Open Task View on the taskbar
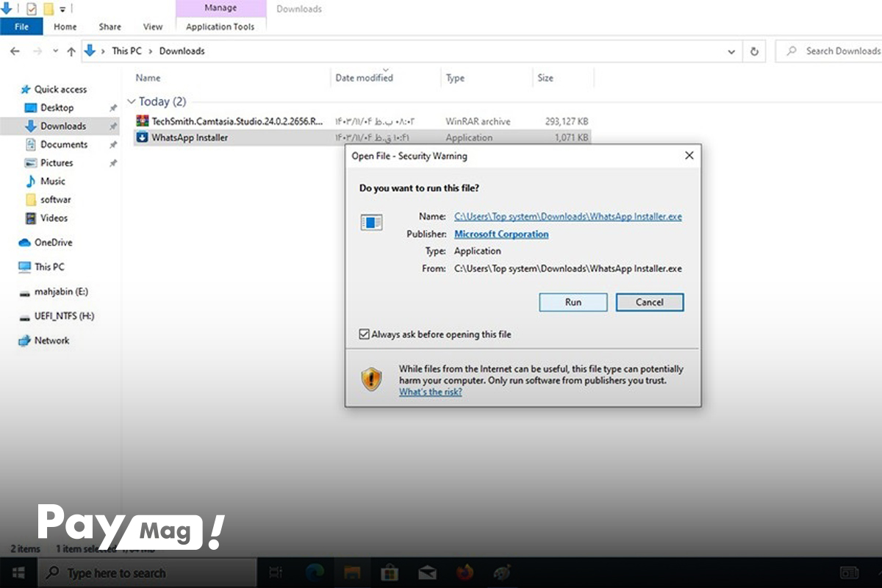The image size is (882, 588). 276,573
